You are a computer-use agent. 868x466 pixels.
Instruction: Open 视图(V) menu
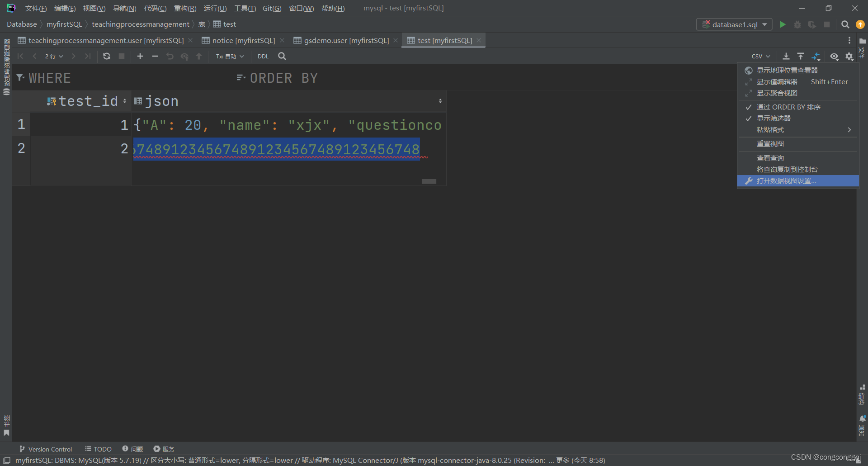[x=94, y=8]
